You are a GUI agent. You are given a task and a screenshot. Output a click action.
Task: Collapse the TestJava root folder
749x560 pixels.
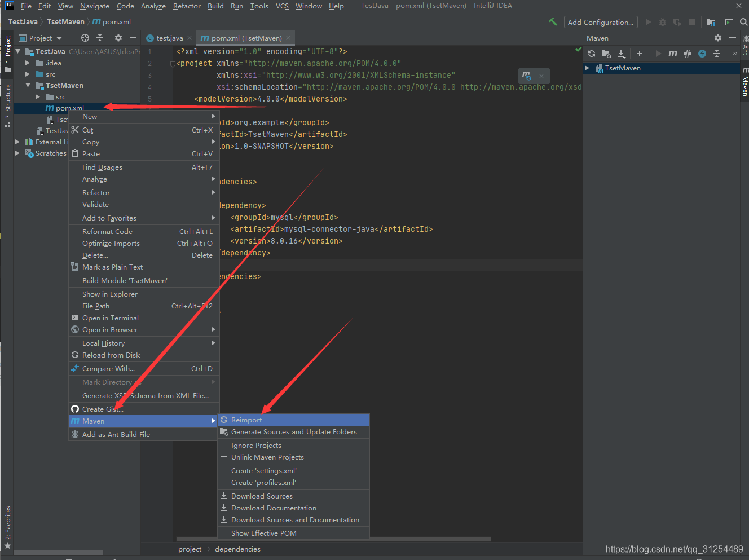click(17, 51)
